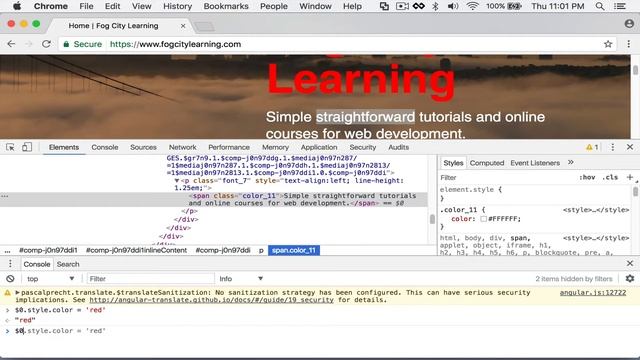
Task: Open the Info log level dropdown
Action: tap(241, 279)
